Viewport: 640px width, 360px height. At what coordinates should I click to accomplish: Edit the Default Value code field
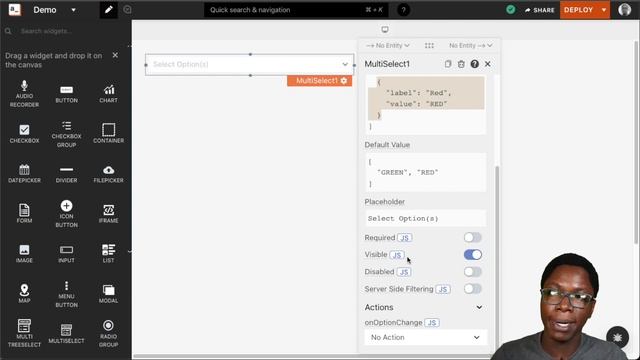[x=425, y=173]
